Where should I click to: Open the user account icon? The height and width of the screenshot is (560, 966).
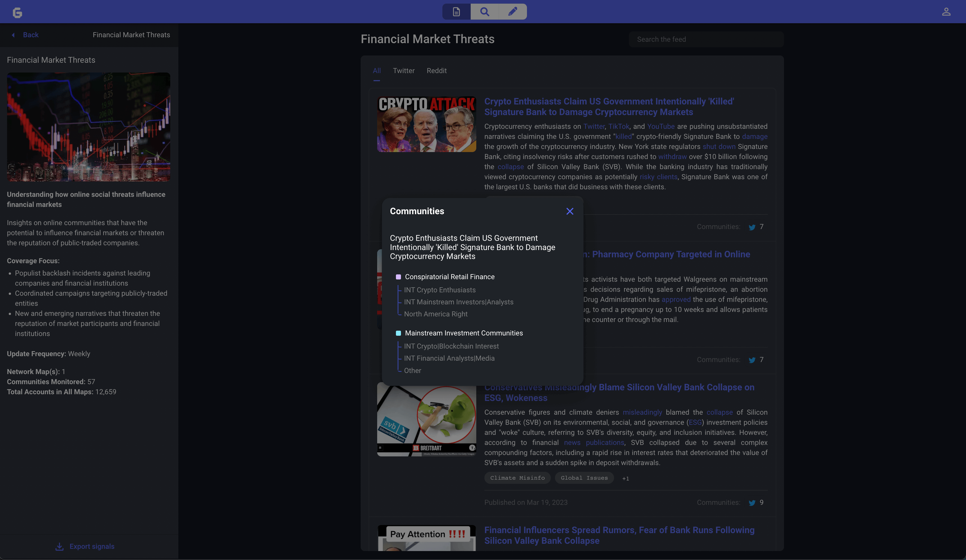coord(946,12)
